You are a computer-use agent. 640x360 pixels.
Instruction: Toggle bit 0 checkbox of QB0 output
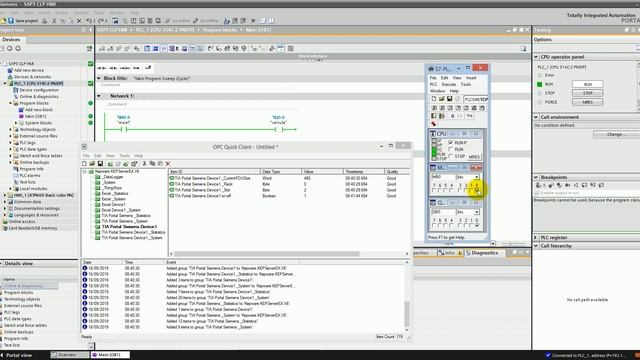pos(477,225)
